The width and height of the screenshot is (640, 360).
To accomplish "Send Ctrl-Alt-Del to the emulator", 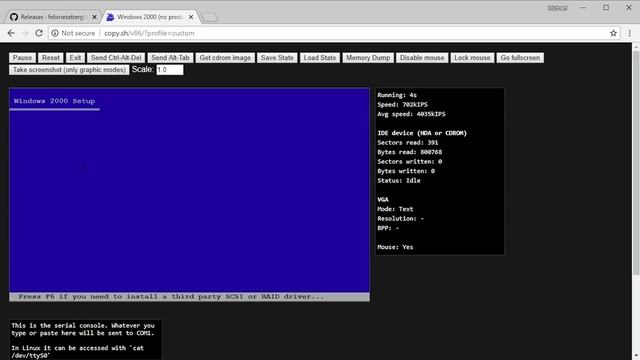I will pyautogui.click(x=116, y=58).
